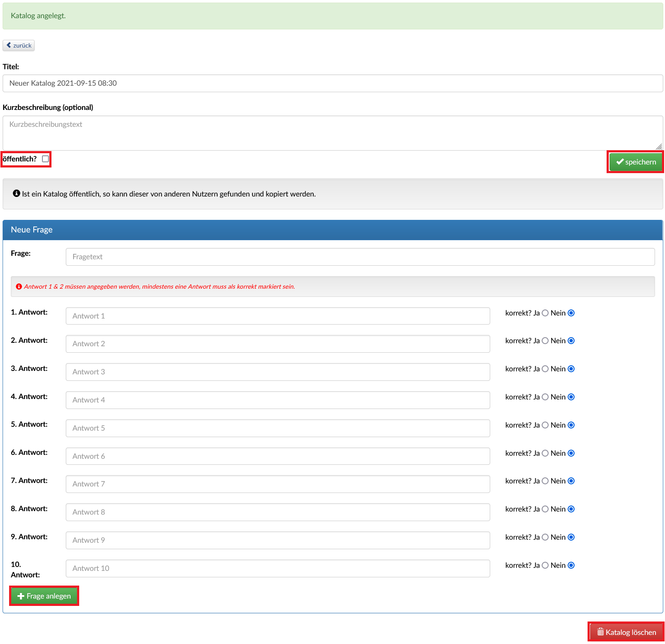Mark answer 1 as correct with Ja
The height and width of the screenshot is (644, 665).
[x=545, y=313]
